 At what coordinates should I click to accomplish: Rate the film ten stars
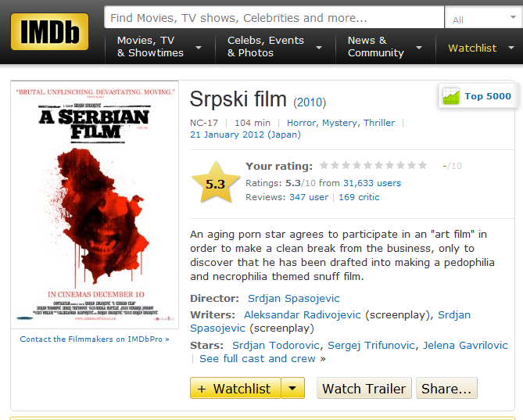pyautogui.click(x=423, y=165)
